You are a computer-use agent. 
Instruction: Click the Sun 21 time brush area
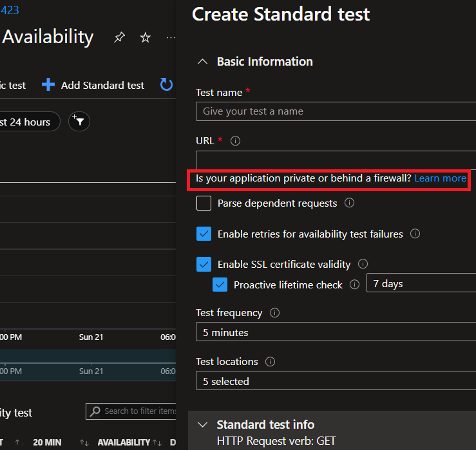pyautogui.click(x=91, y=371)
